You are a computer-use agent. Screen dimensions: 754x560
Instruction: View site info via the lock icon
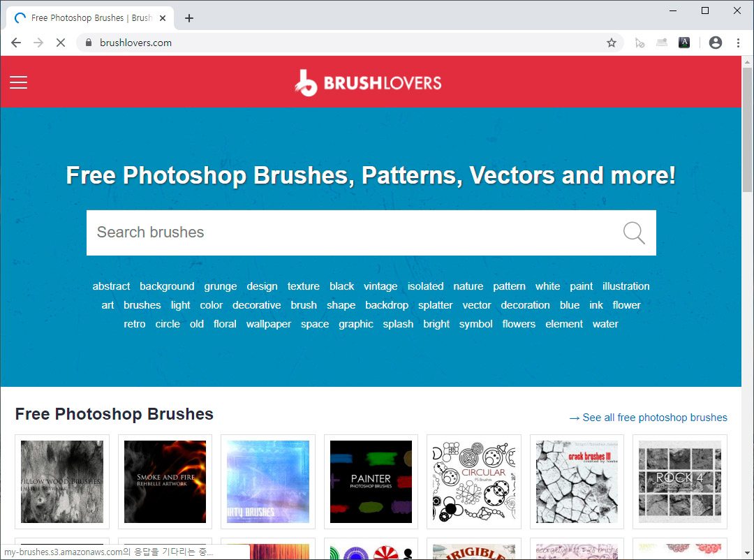pos(89,43)
